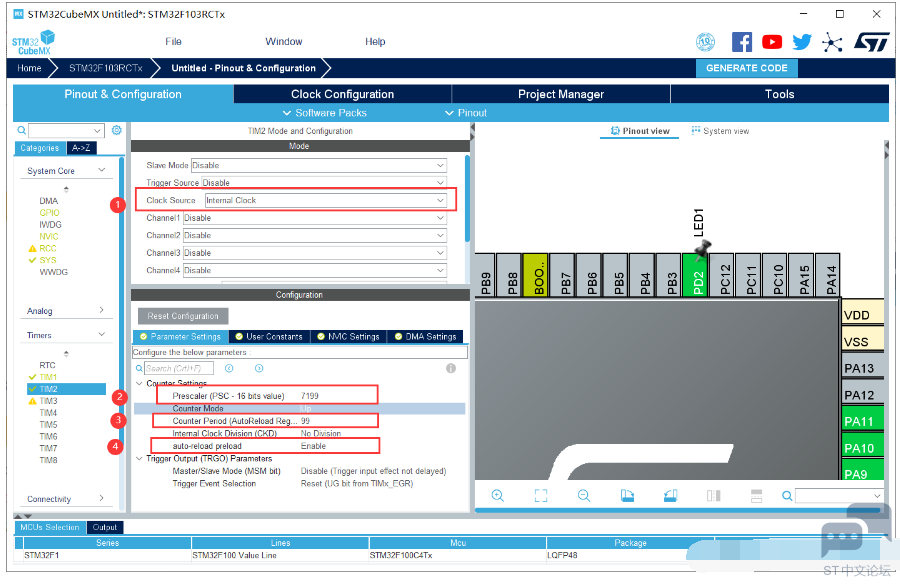Viewport: 900px width, 586px height.
Task: Click the Prescaler value 7199
Action: [x=310, y=395]
